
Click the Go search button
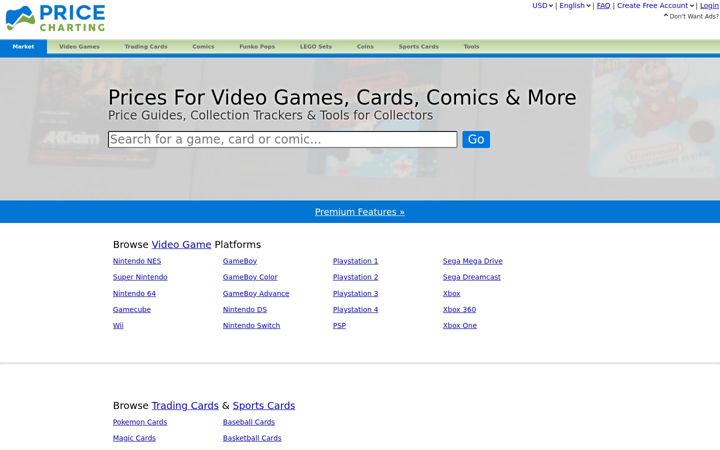pos(476,139)
